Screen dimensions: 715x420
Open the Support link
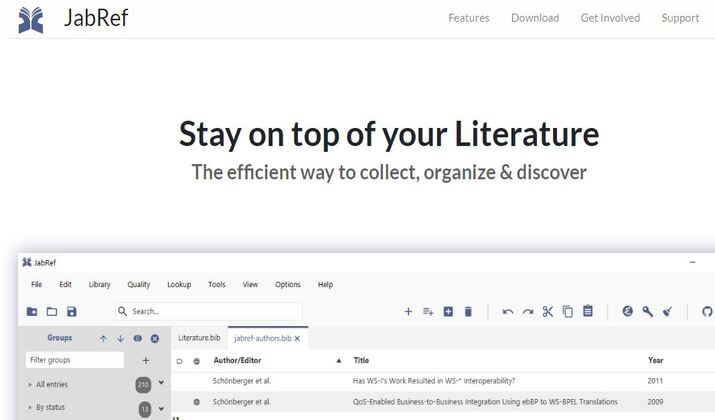click(x=680, y=18)
